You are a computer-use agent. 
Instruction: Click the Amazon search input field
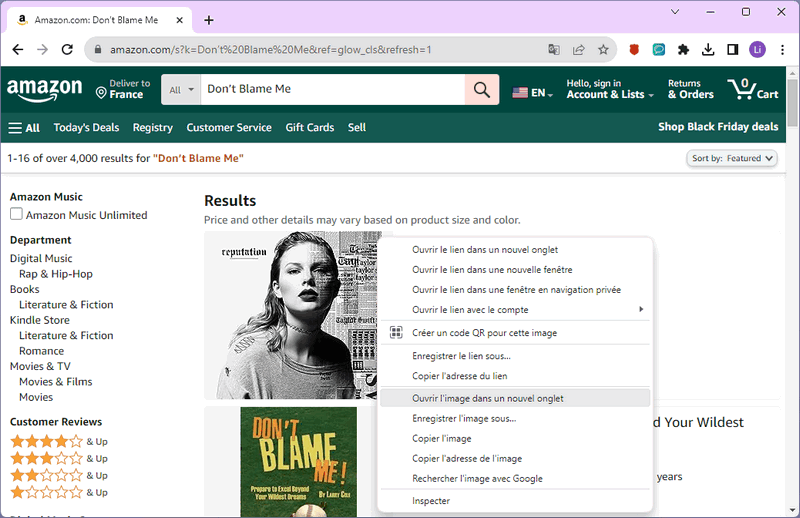point(333,89)
